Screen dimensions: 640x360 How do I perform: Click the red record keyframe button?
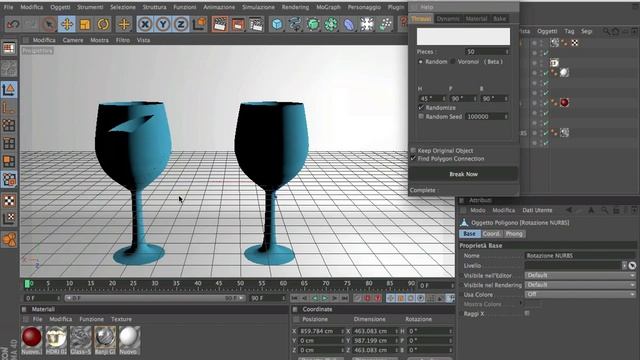(x=367, y=298)
